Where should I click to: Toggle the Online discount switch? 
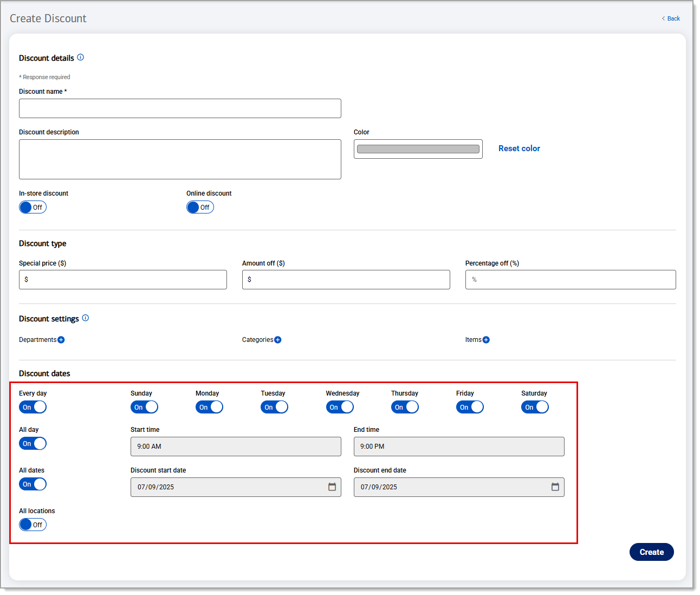[200, 208]
